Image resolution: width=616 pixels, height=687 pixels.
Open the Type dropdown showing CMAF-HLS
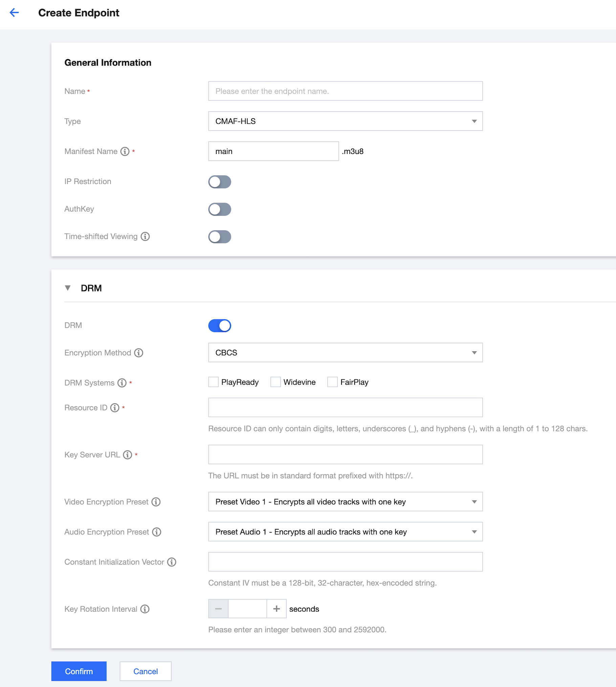pos(345,121)
